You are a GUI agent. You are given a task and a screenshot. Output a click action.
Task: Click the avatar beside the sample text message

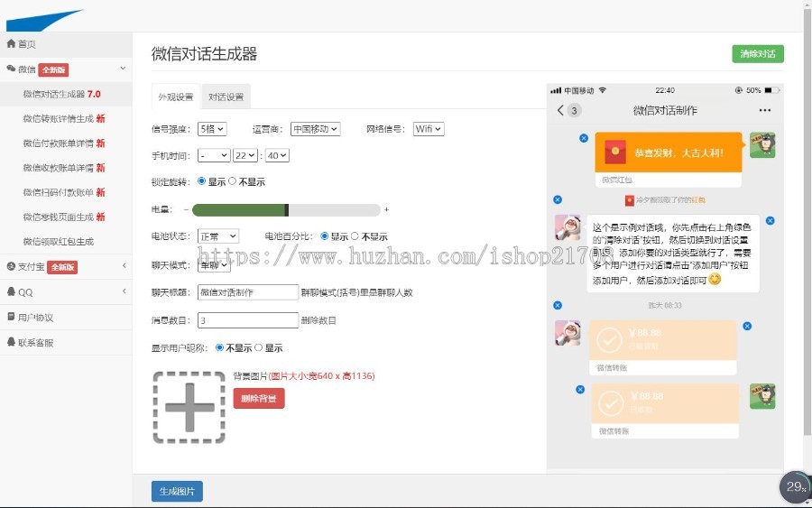click(x=567, y=227)
